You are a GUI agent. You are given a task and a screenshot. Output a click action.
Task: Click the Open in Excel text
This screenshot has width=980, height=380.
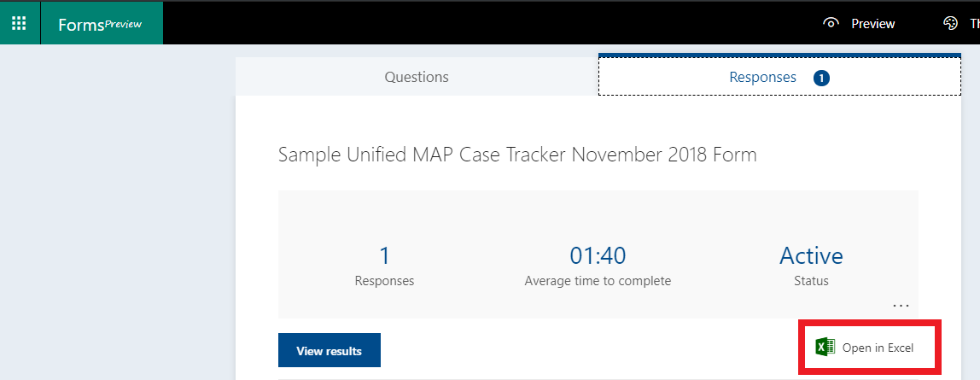click(878, 348)
